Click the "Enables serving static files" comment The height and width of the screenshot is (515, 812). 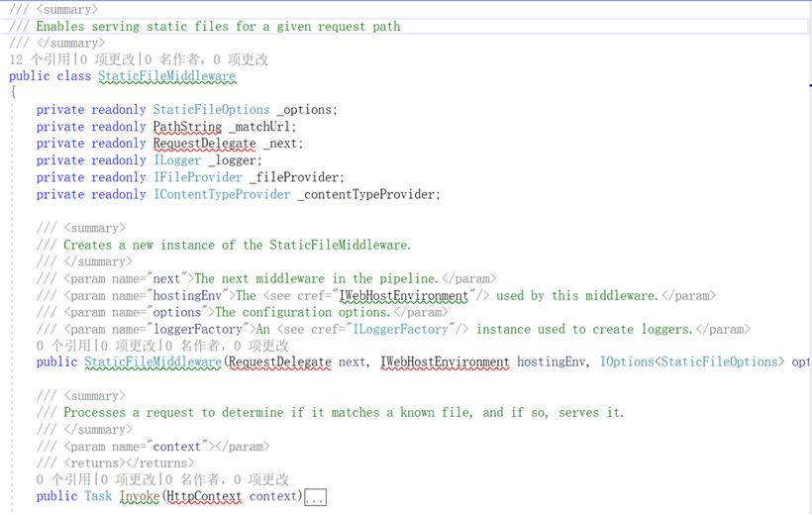(218, 27)
